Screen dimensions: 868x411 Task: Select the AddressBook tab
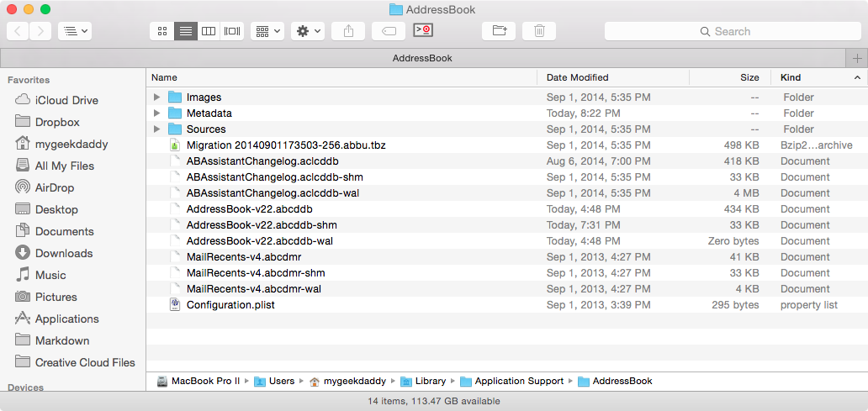point(422,57)
